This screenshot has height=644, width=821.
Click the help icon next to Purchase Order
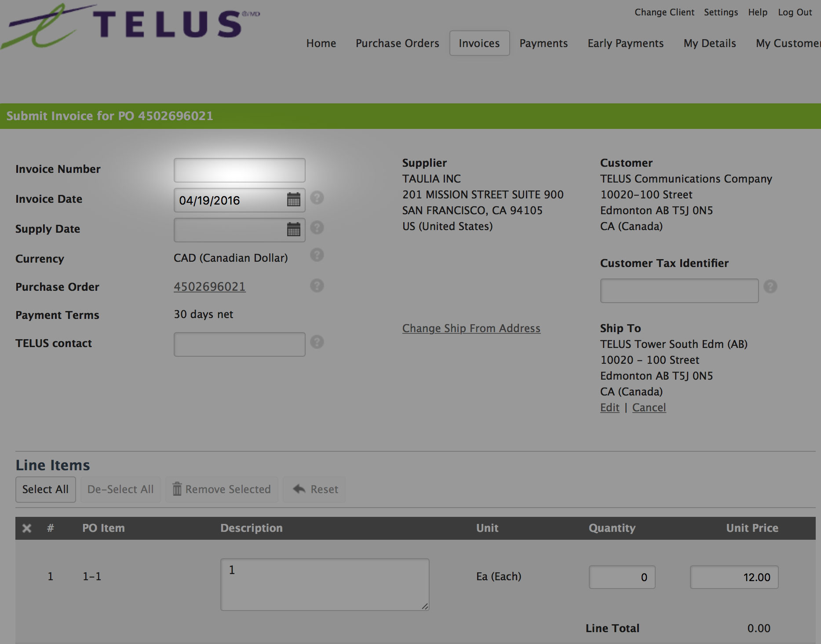click(317, 285)
